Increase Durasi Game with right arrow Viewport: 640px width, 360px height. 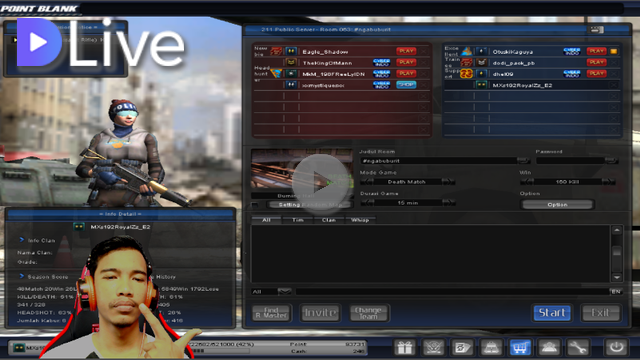[448, 202]
